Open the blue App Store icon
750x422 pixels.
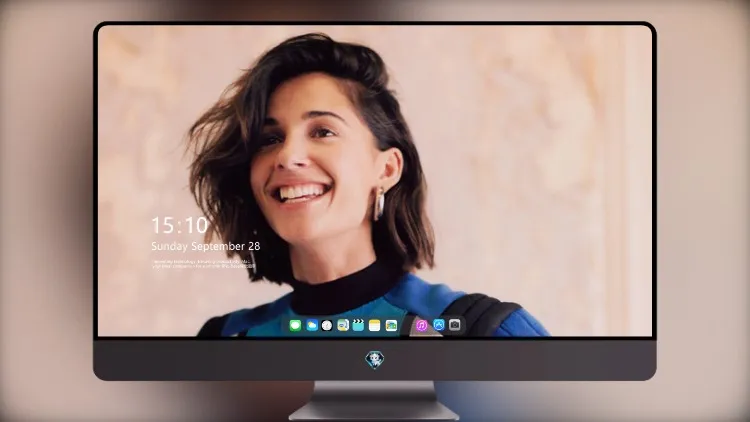tap(439, 325)
